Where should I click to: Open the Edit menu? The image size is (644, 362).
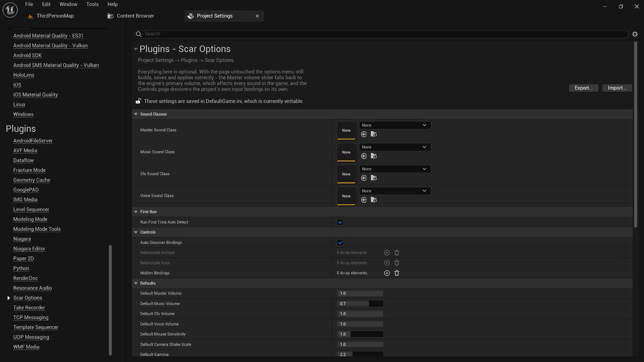tap(46, 4)
